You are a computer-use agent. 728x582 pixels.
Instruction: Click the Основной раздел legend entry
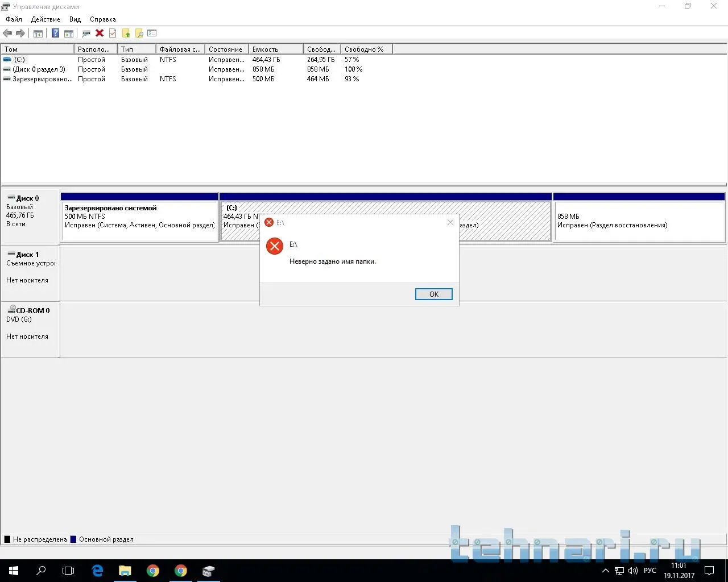(102, 539)
